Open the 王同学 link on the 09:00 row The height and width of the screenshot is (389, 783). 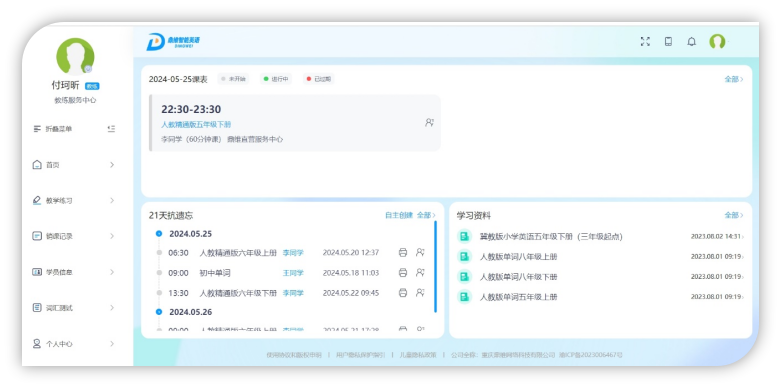tap(293, 273)
